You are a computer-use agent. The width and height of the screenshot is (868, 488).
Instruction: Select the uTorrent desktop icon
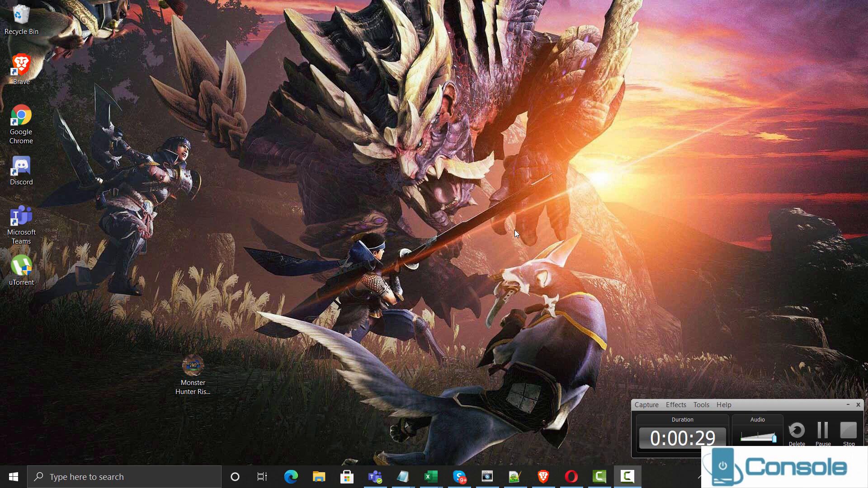coord(21,270)
